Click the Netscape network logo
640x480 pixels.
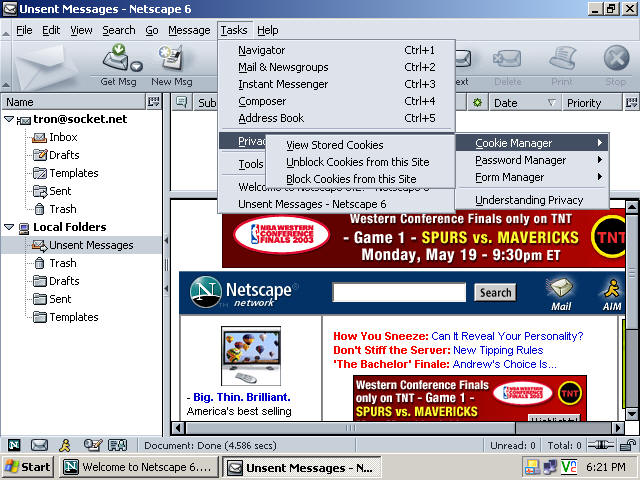[x=243, y=293]
